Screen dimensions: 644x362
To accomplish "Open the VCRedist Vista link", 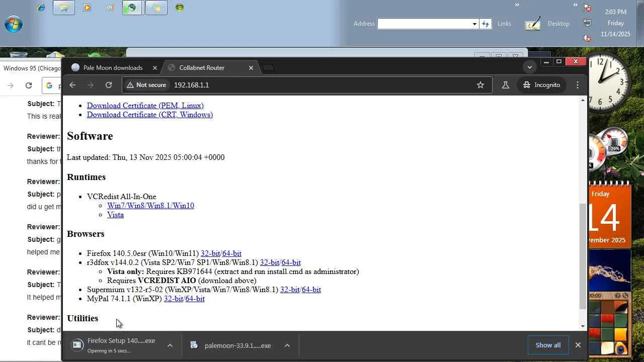I will coord(115,215).
